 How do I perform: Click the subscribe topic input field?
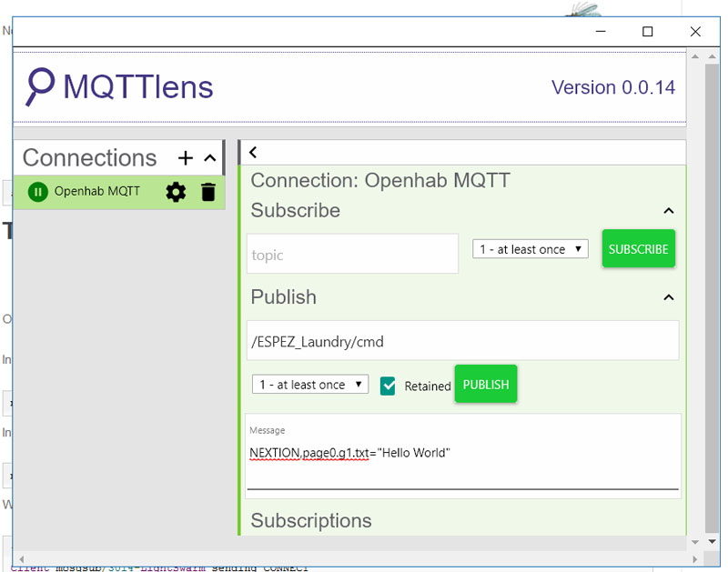coord(352,254)
